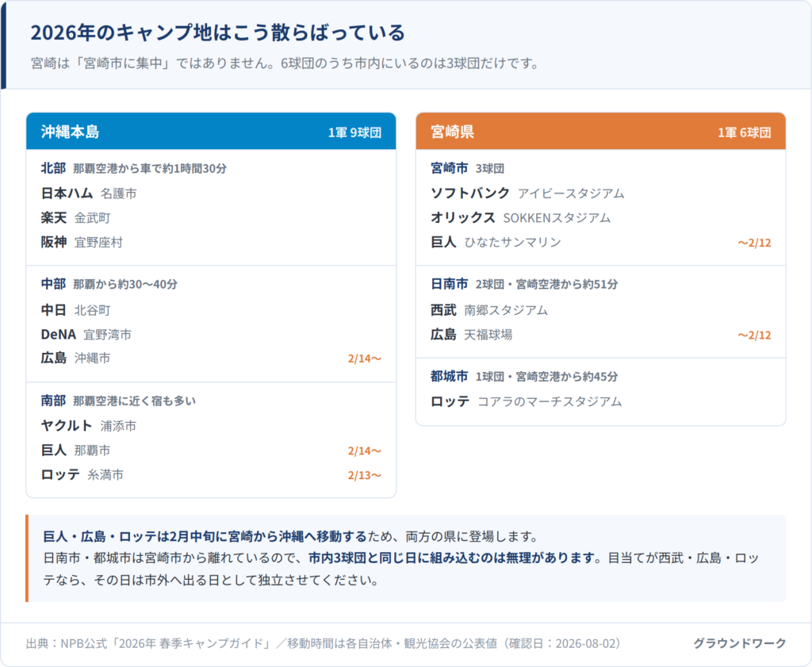
Task: Select the 巨人 那覇市 row
Action: [211, 450]
